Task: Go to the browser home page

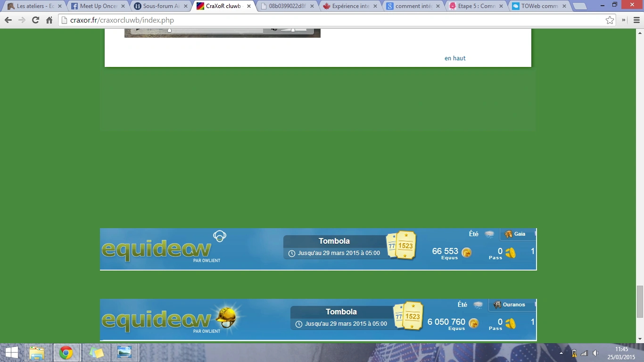Action: click(49, 20)
